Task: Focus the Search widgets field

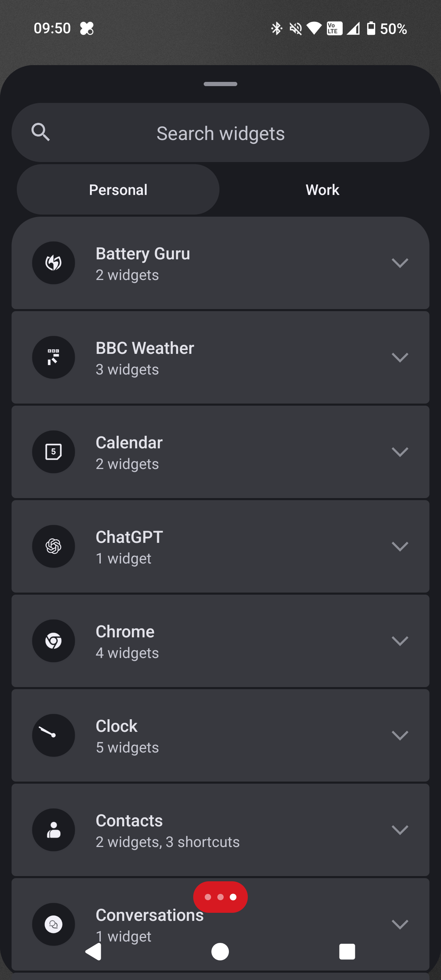Action: tap(221, 133)
